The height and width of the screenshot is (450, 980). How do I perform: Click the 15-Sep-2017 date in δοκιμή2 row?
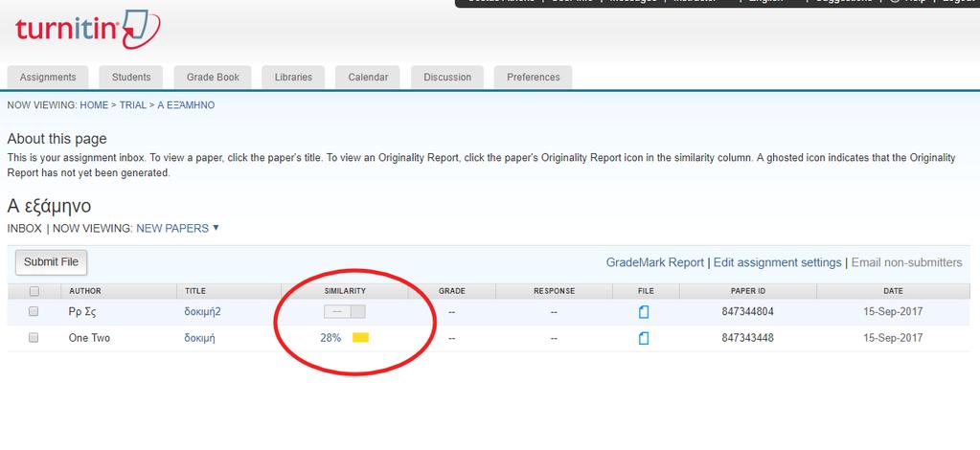point(893,312)
